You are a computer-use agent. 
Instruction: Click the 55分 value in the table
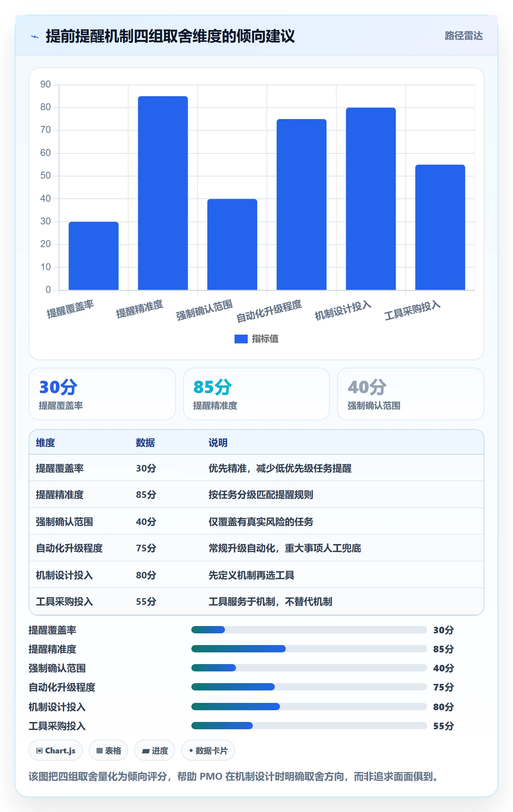pyautogui.click(x=146, y=601)
